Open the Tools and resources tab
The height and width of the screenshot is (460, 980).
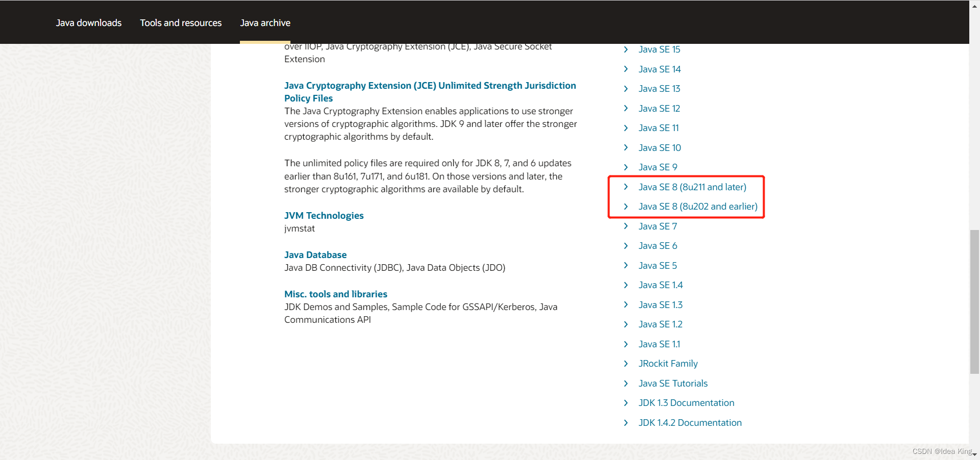click(181, 23)
